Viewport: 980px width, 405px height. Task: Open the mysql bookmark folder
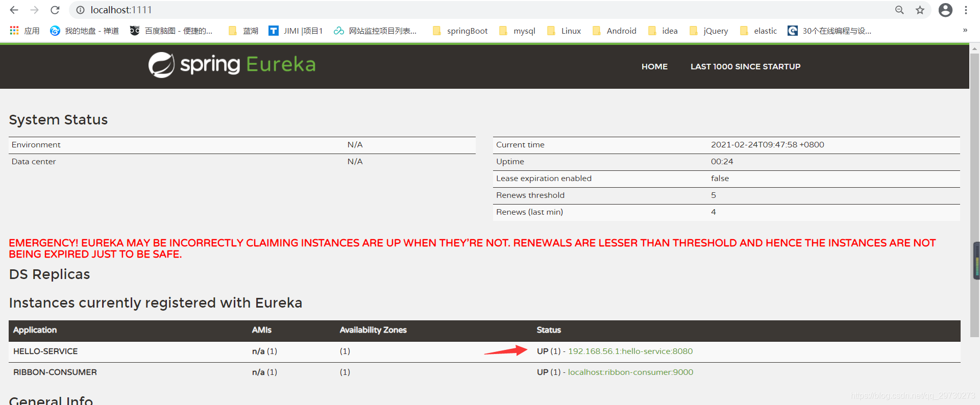click(x=517, y=31)
